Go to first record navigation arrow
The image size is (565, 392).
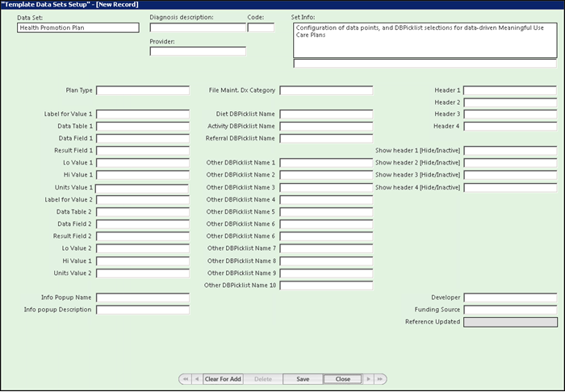tap(186, 379)
